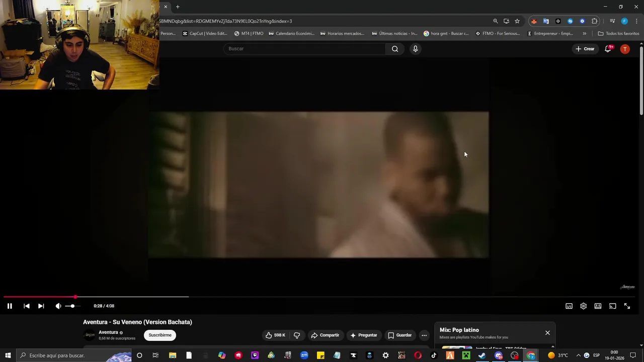
Task: Open the Crear create menu
Action: (x=585, y=49)
